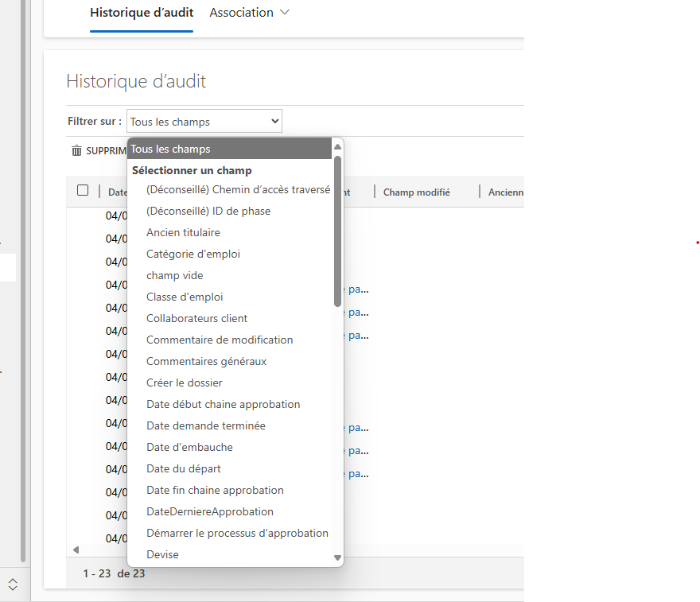
Task: Choose Ancien titulaire from the list
Action: tap(183, 232)
